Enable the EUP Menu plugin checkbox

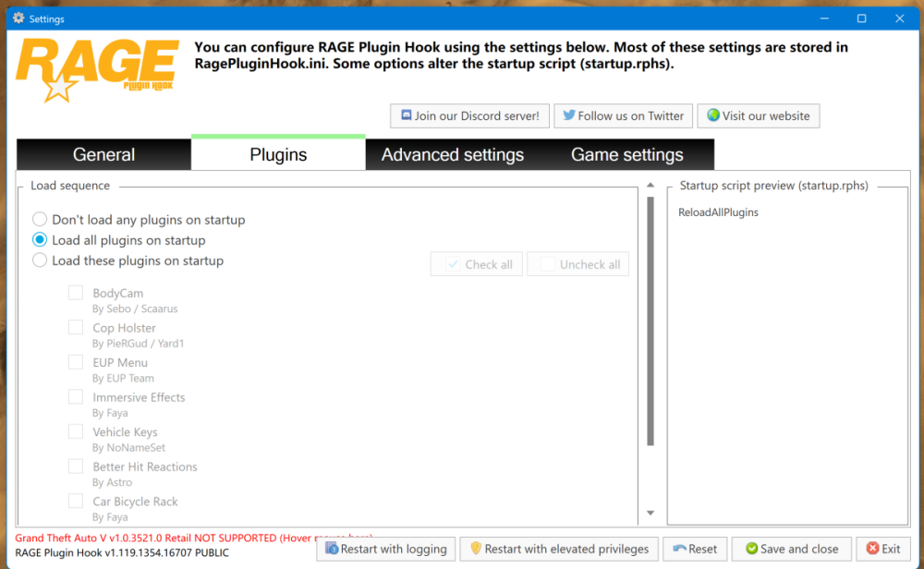pyautogui.click(x=76, y=362)
